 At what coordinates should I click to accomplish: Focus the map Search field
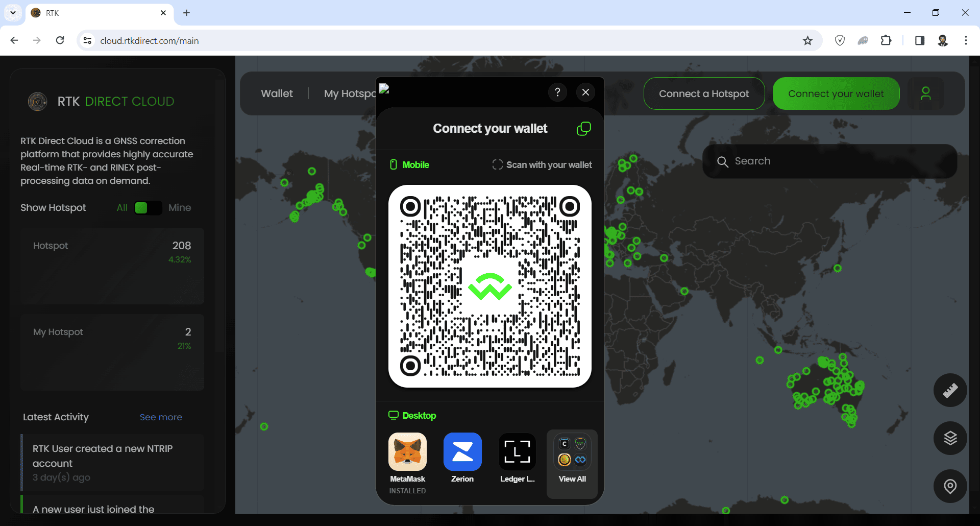coord(829,161)
